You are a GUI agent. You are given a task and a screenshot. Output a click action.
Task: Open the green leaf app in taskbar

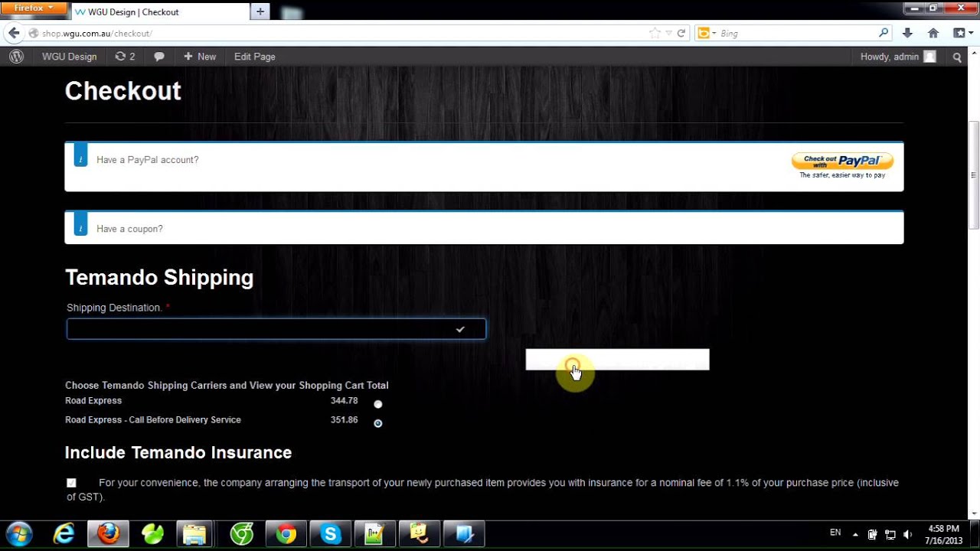[152, 533]
